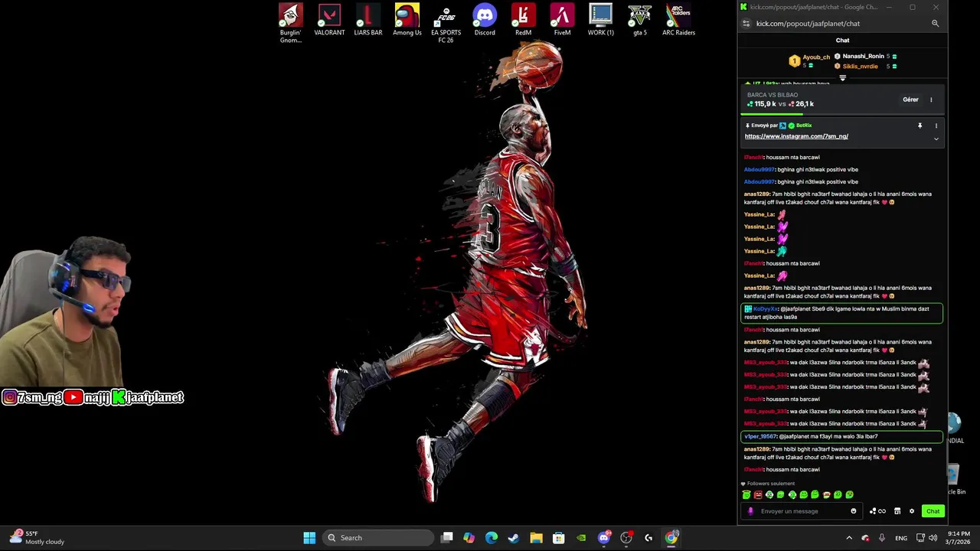Click the Windows taskbar Search box

[x=378, y=538]
